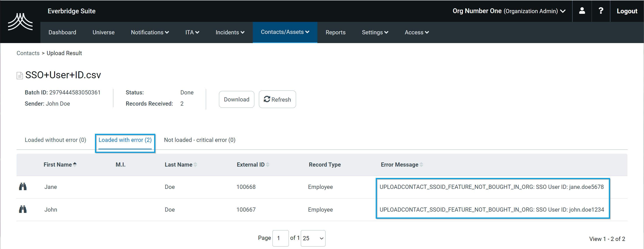
Task: Select External ID 100667 cell
Action: point(246,209)
